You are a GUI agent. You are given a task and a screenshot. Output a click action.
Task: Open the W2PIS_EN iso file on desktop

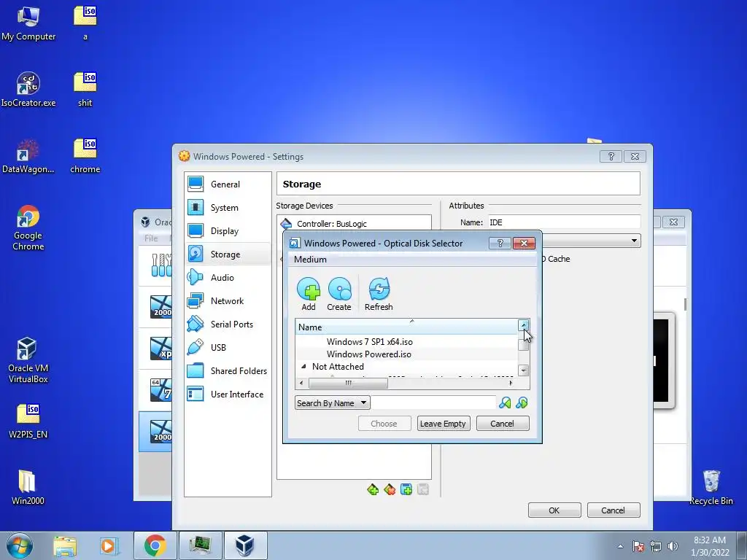28,421
